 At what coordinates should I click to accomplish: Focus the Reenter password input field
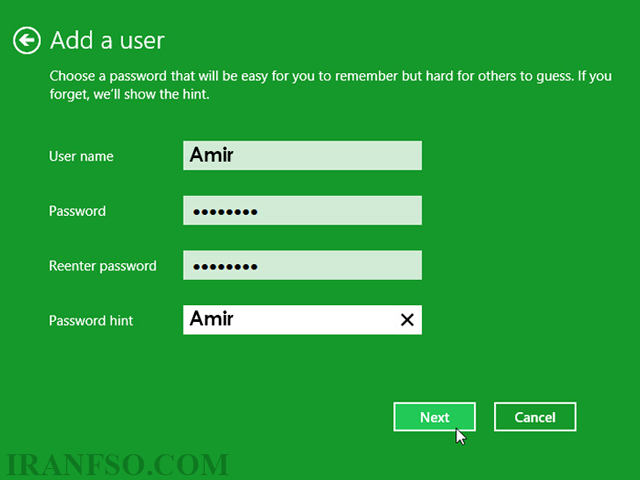tap(302, 265)
